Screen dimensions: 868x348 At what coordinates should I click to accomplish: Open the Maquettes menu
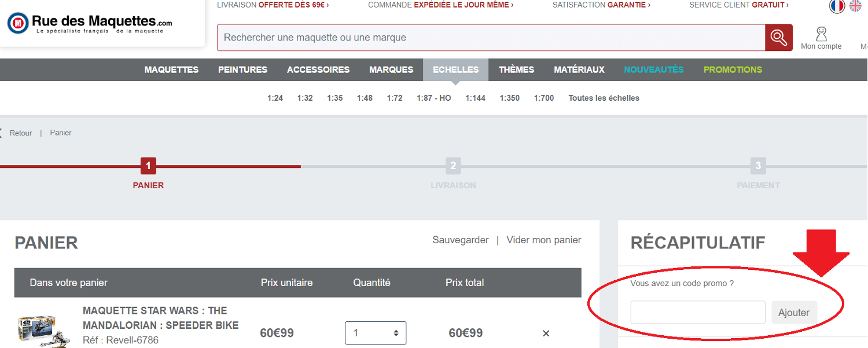click(171, 69)
